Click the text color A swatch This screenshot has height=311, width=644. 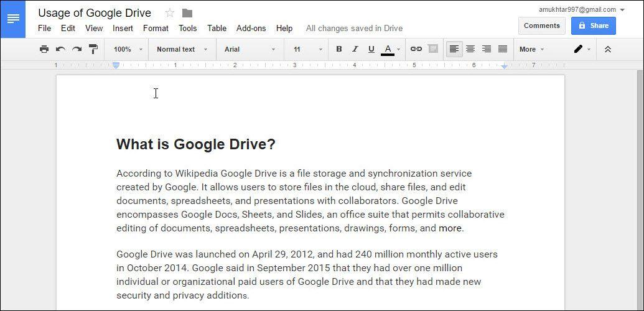coord(388,50)
